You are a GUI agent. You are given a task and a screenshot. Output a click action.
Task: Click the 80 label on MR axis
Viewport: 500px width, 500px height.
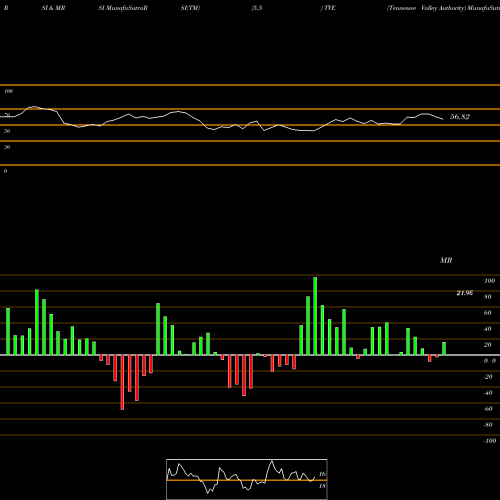[x=488, y=297]
